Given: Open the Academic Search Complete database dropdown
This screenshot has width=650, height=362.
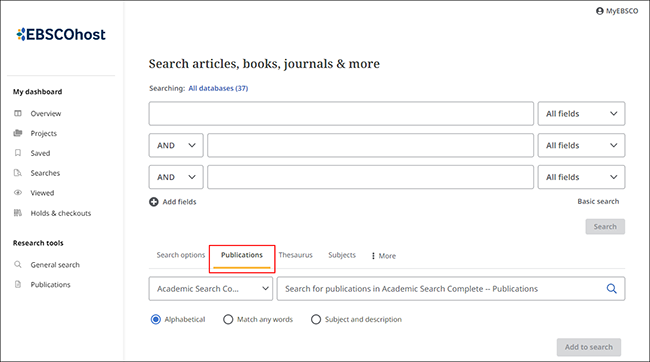Looking at the screenshot, I should tap(211, 289).
